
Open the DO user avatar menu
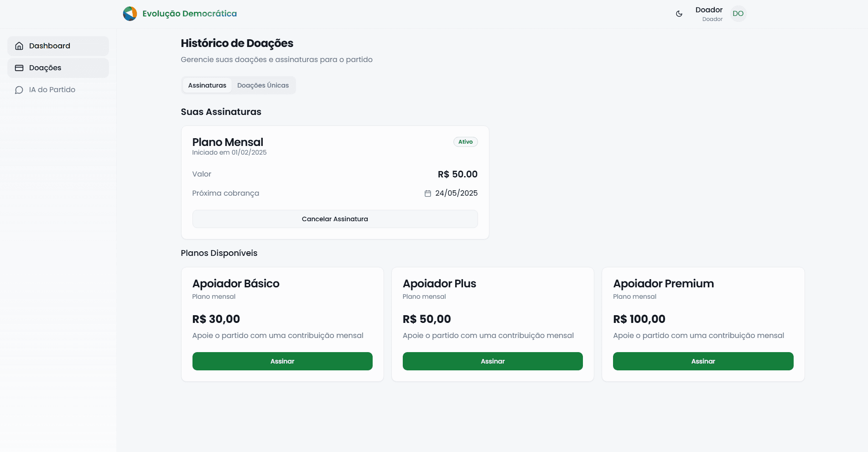coord(738,14)
